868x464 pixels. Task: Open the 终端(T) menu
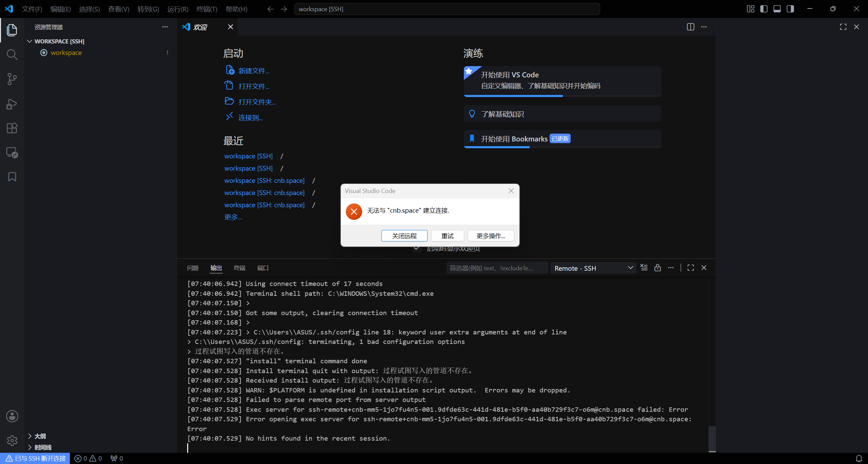[x=207, y=9]
